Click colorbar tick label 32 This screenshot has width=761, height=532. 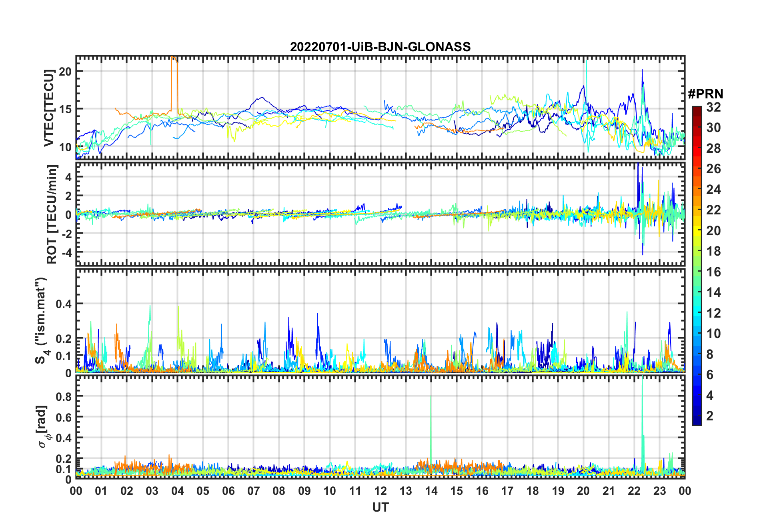coord(713,107)
